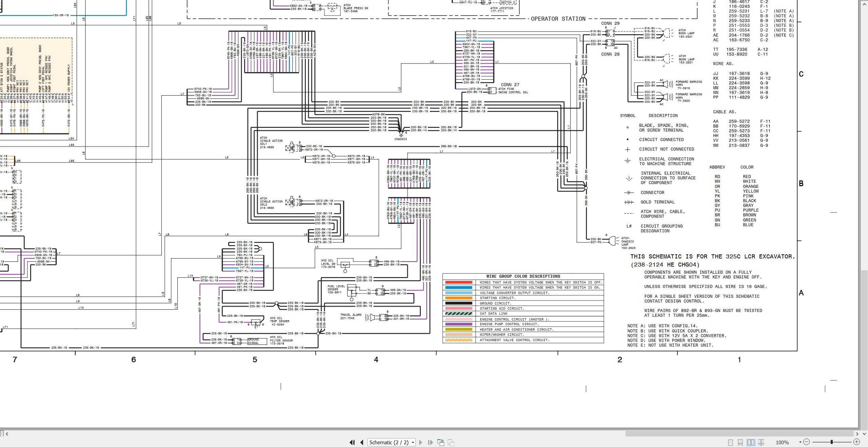Click NOTE C about 12V 5A converter

pos(677,336)
